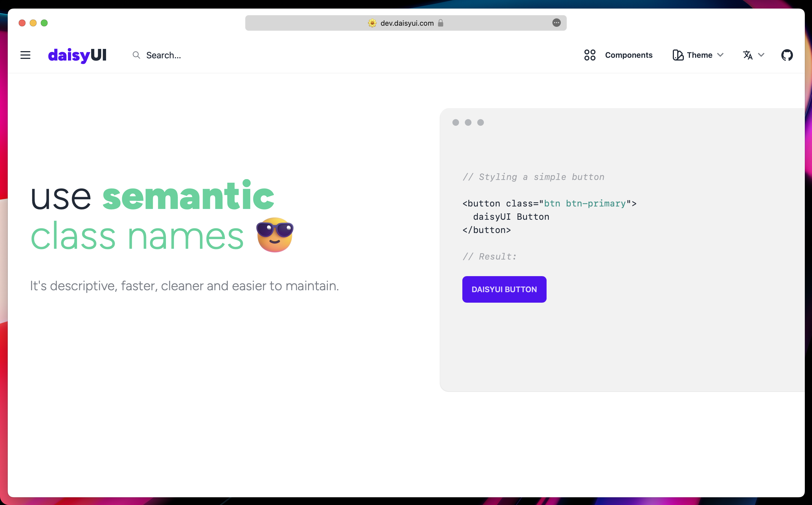Focus the Search... field
The height and width of the screenshot is (505, 812).
coord(164,55)
